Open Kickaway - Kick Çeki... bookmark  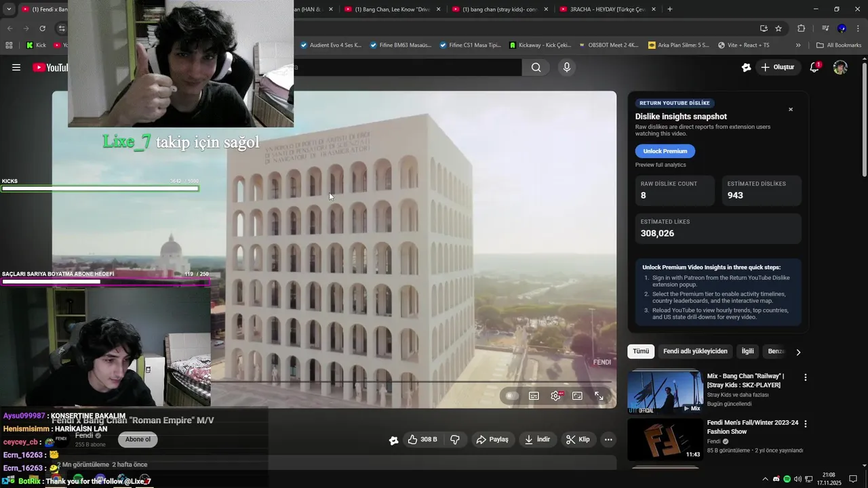(x=540, y=45)
